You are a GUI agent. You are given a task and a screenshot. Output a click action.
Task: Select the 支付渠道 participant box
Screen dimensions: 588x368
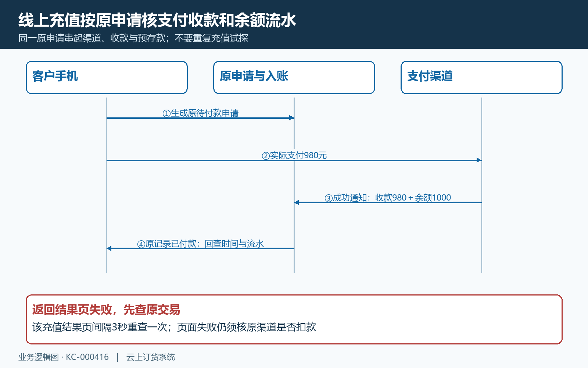[481, 78]
